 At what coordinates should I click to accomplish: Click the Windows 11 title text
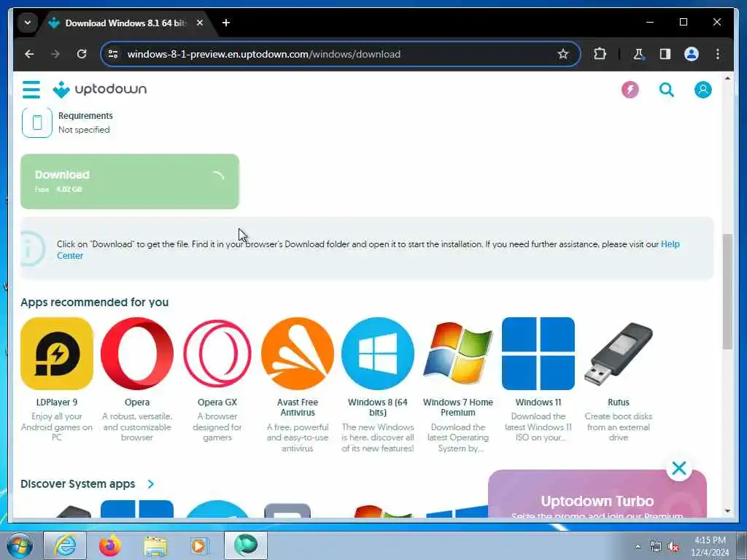tap(538, 402)
